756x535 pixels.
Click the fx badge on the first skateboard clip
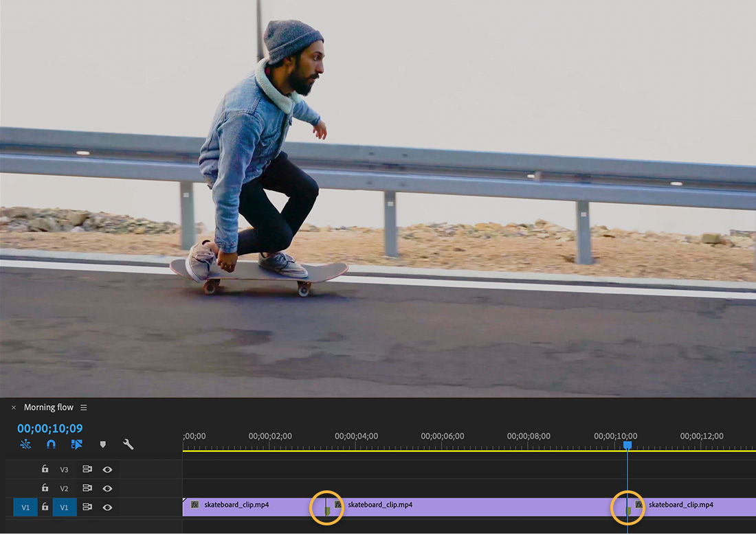click(x=194, y=504)
